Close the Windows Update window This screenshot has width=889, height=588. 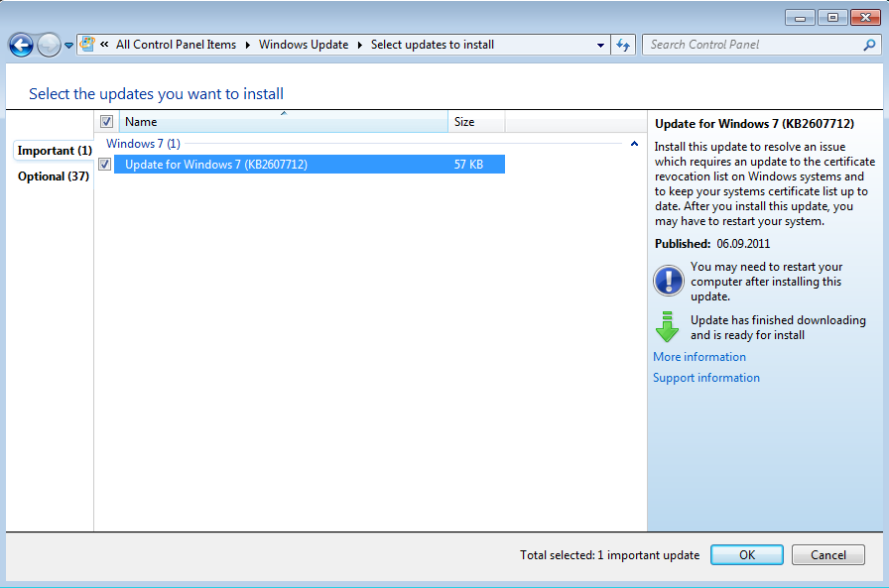click(865, 18)
